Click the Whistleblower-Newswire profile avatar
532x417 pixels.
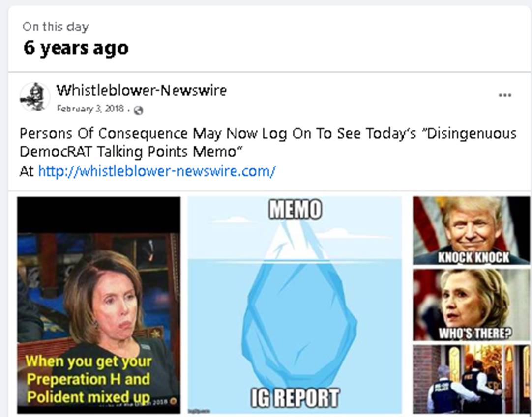tap(34, 97)
